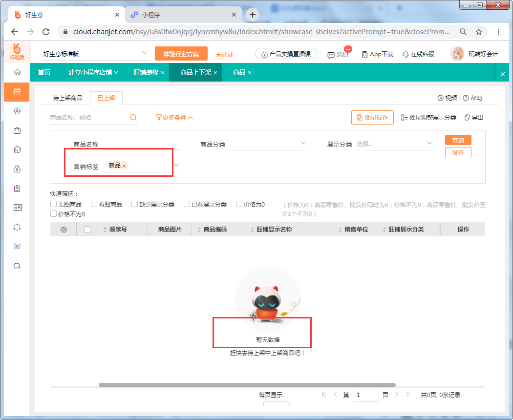Open the home icon in left sidebar
Viewport: 513px width, 420px height.
coord(17,72)
